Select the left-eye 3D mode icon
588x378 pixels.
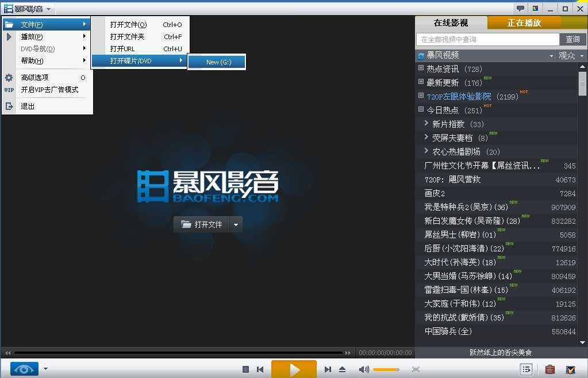(x=23, y=369)
